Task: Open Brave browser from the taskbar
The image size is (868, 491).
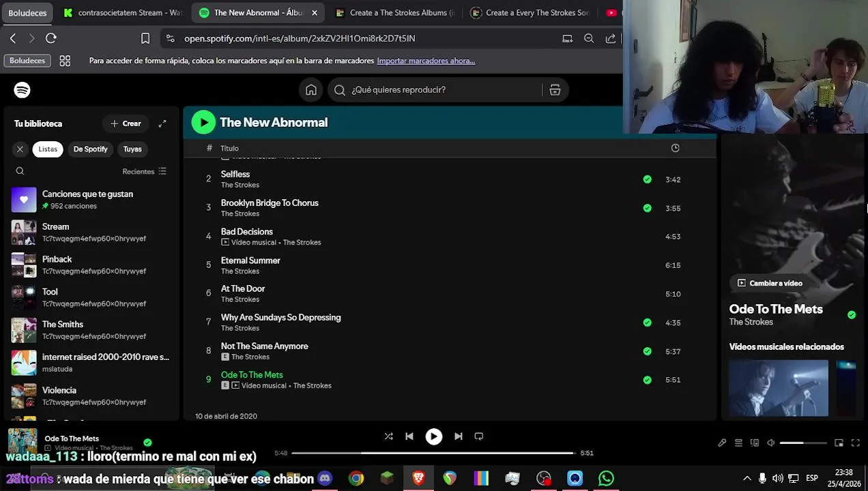Action: tap(419, 479)
